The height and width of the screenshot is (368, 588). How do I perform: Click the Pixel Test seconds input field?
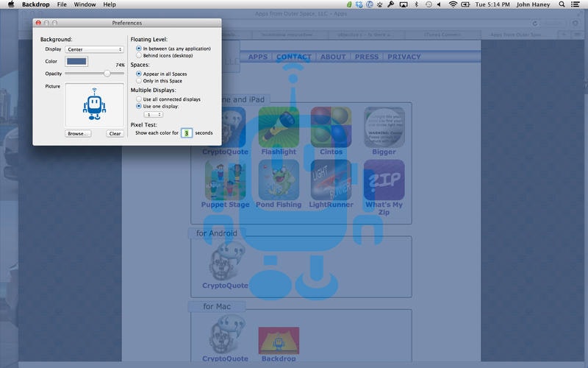tap(187, 133)
